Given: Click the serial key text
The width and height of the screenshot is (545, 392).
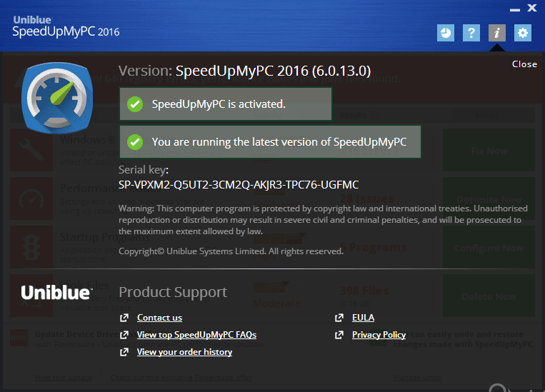Looking at the screenshot, I should point(239,184).
